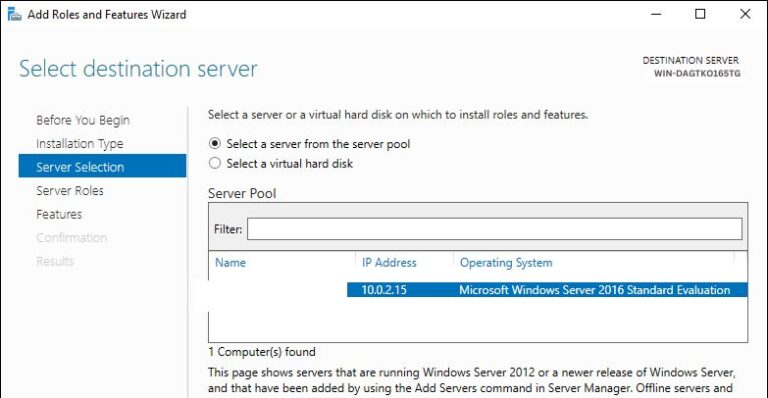Image resolution: width=768 pixels, height=398 pixels.
Task: Click inside the Filter text box
Action: tap(494, 229)
